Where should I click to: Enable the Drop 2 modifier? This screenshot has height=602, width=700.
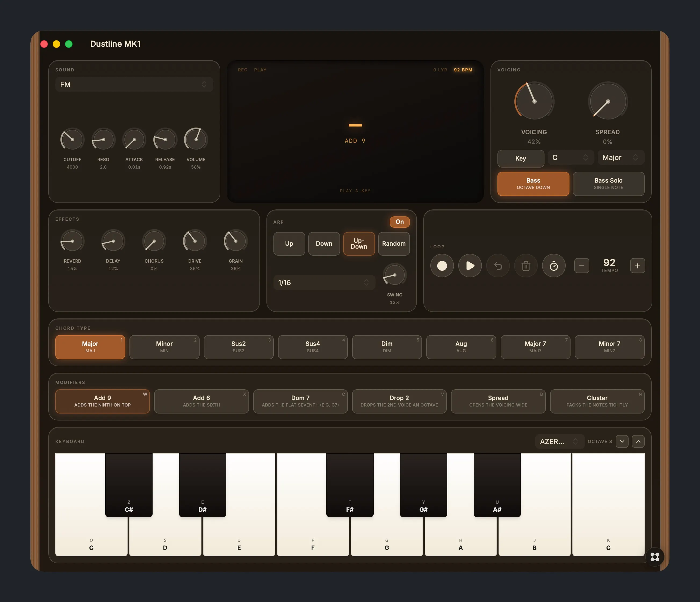point(399,401)
